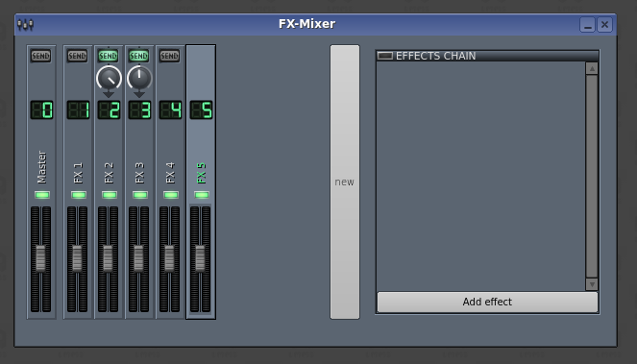637x364 pixels.
Task: Click the effects chain vertical scrollbar track
Action: [592, 177]
